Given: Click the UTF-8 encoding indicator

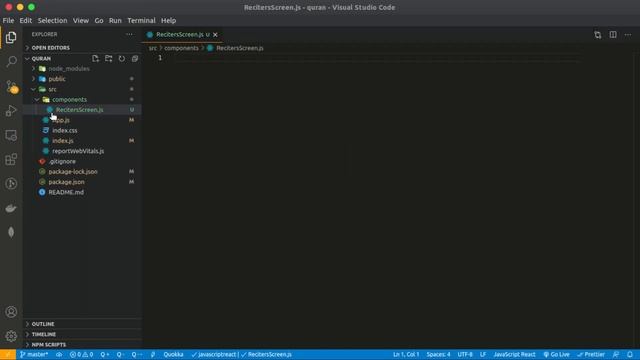Looking at the screenshot, I should [465, 354].
